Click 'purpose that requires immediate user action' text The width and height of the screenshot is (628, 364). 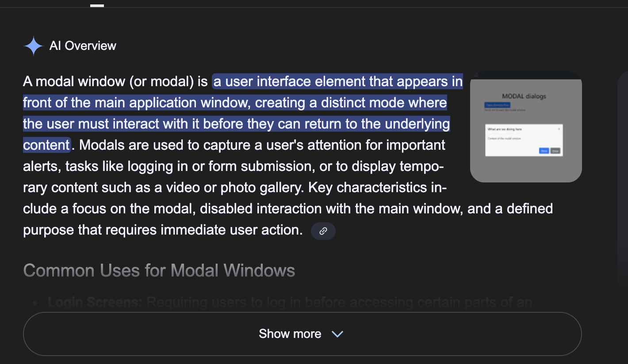(163, 230)
